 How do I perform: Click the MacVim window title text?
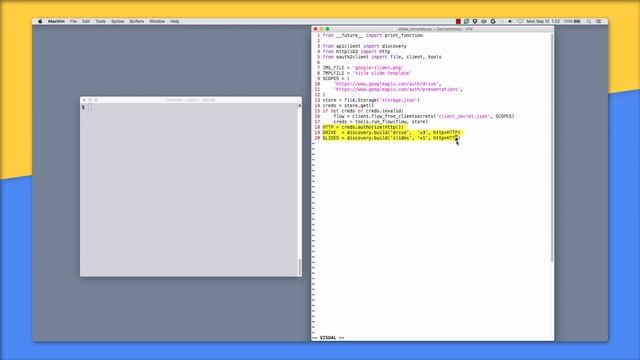coord(435,29)
